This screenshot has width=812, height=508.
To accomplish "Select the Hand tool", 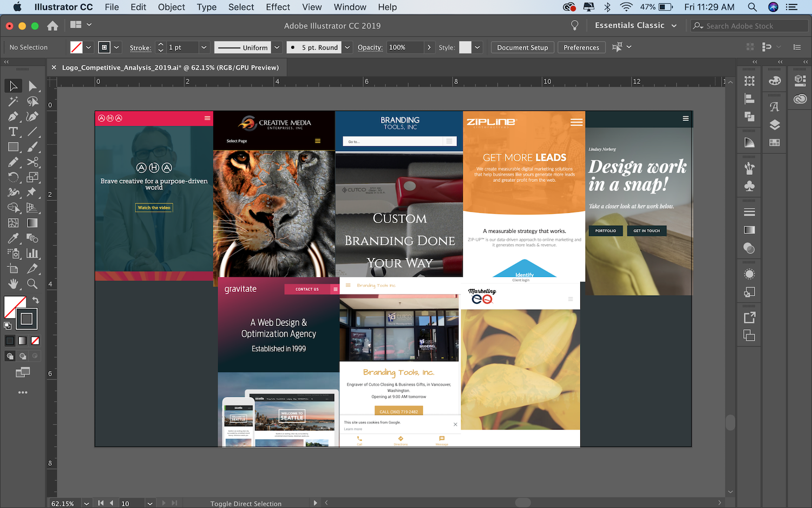I will pos(13,283).
